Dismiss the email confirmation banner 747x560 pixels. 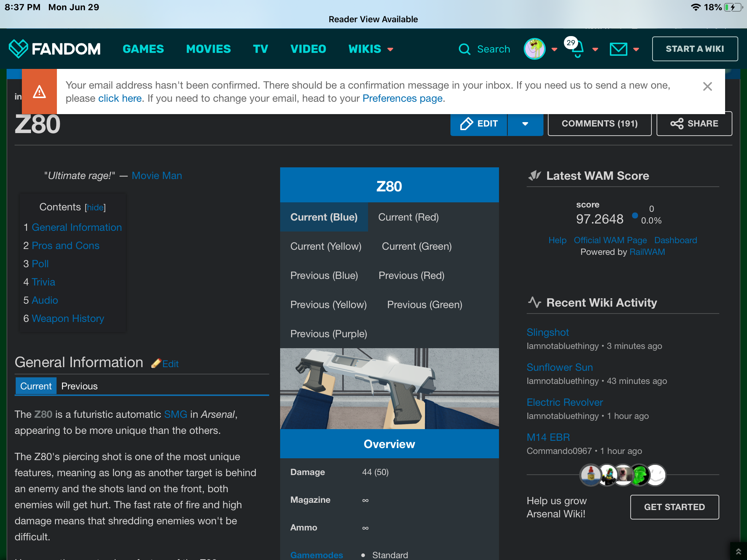click(x=707, y=86)
